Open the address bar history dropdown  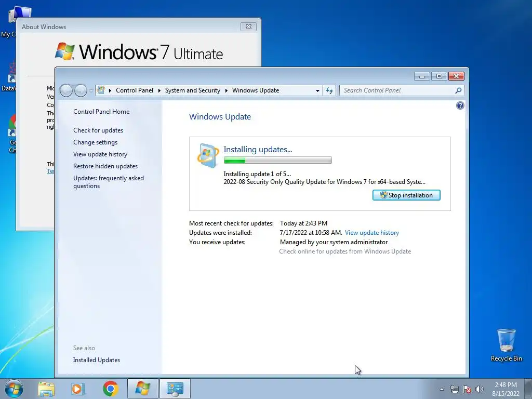coord(317,90)
